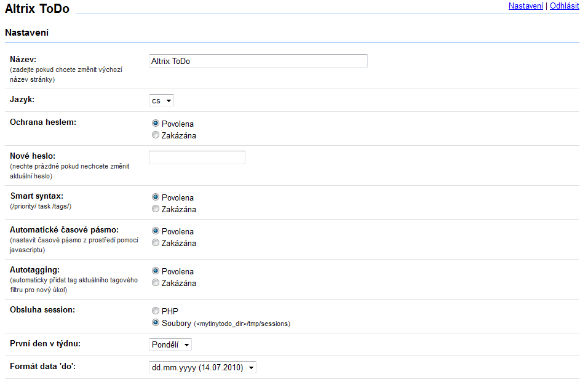The width and height of the screenshot is (588, 382).
Task: Select Povolena for Ochrana heslem
Action: (156, 124)
